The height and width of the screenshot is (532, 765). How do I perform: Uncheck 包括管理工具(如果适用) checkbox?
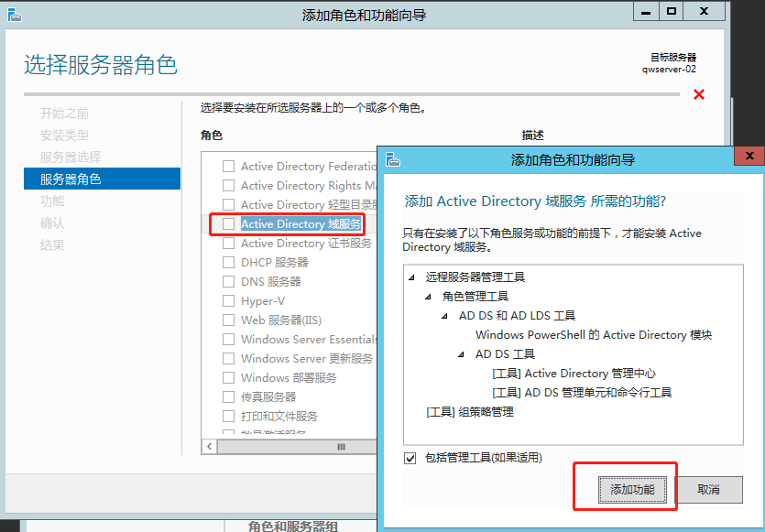410,458
